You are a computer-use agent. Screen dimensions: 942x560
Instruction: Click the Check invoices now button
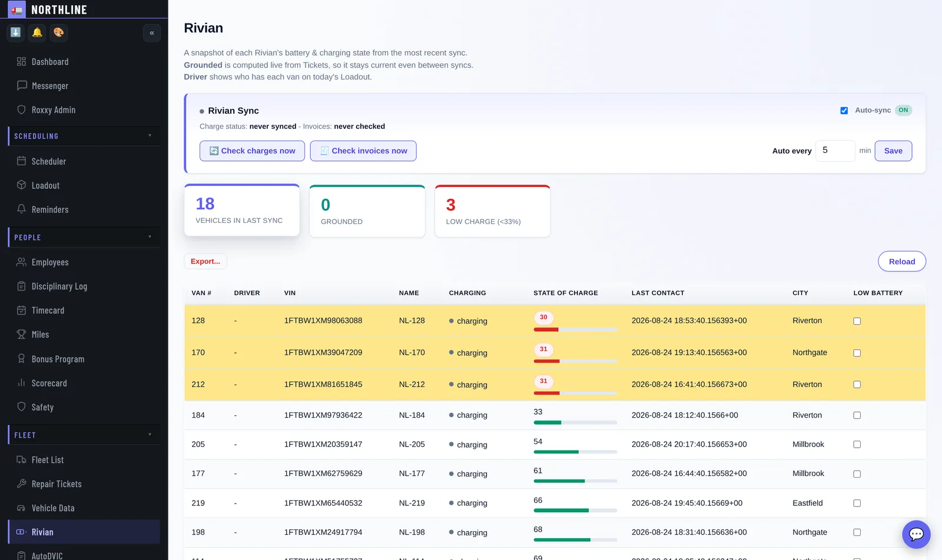[363, 151]
